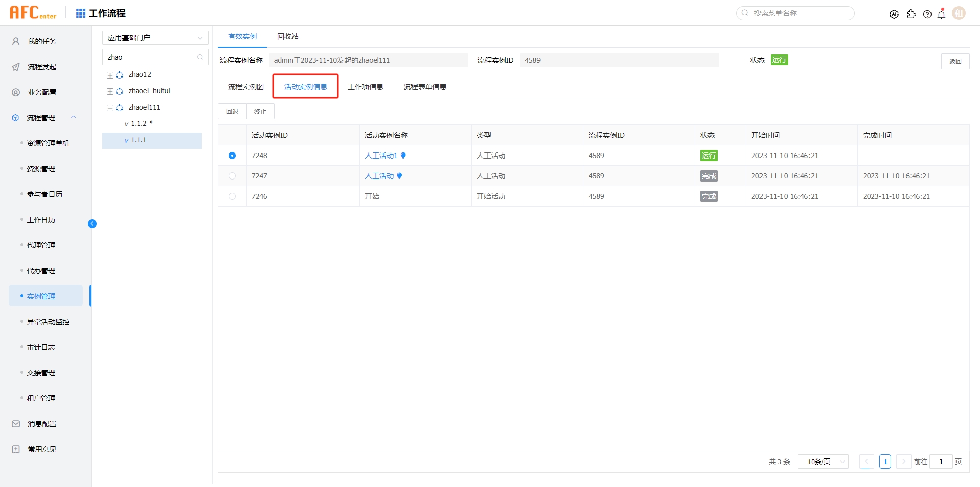Select radio button for activity instance 7246
The width and height of the screenshot is (980, 487).
[232, 196]
